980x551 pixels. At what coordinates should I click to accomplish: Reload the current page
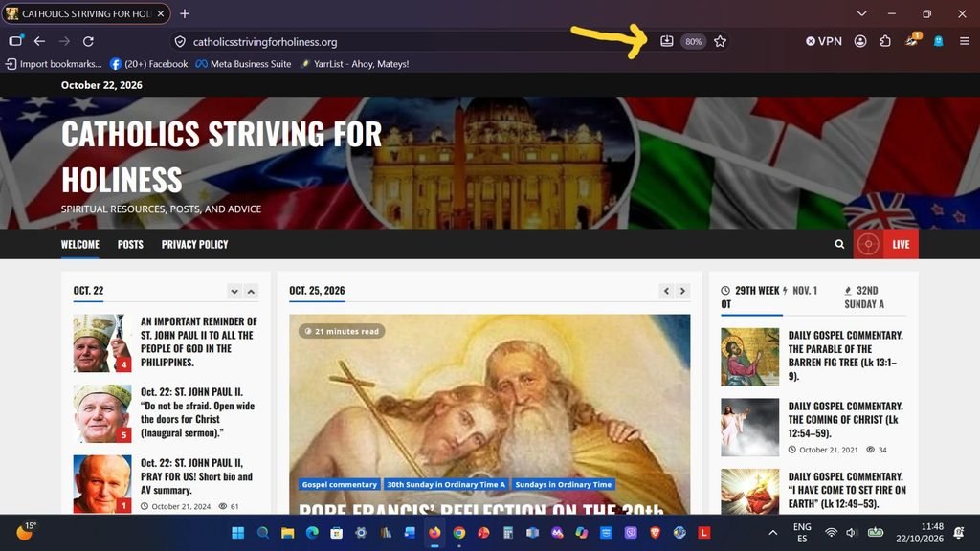coord(89,41)
